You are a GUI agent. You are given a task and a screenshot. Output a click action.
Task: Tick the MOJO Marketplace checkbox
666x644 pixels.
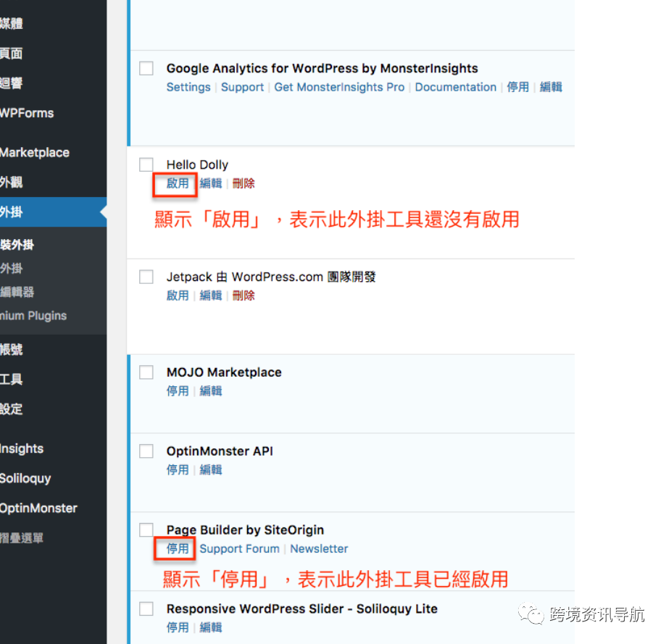pos(146,372)
